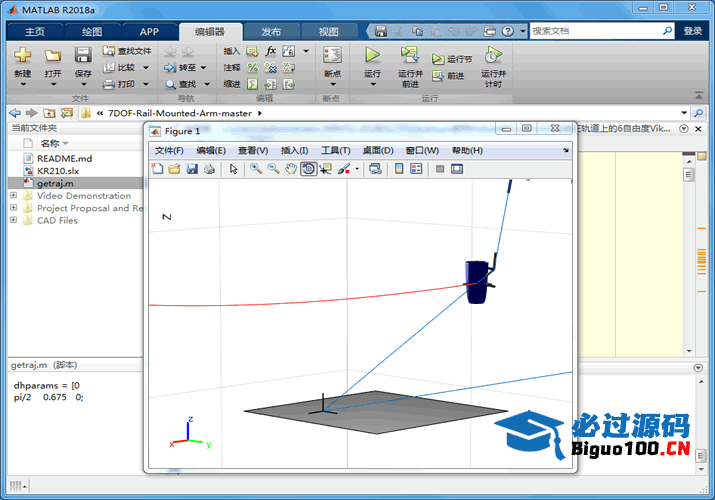Click the Find Files (查找文件) button
The width and height of the screenshot is (715, 500).
pyautogui.click(x=127, y=51)
